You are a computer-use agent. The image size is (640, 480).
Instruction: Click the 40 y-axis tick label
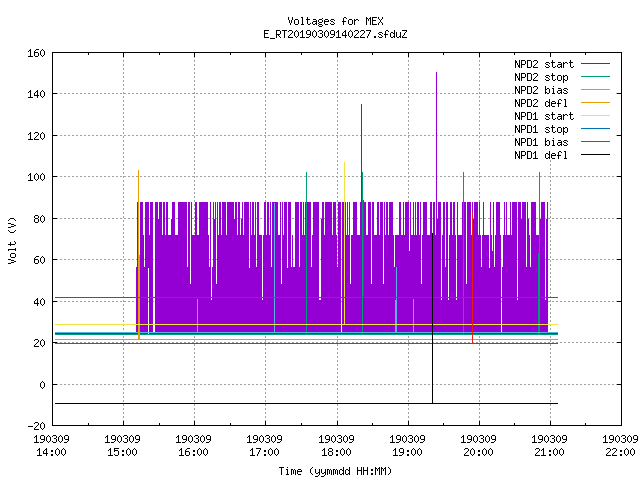pos(39,302)
